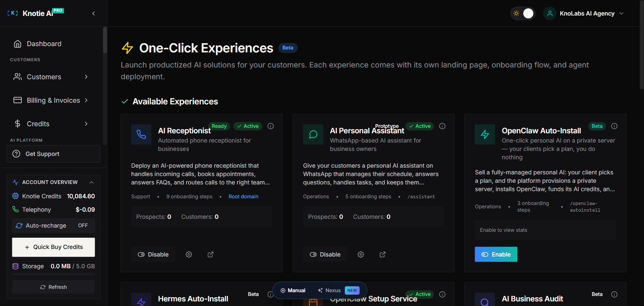Image resolution: width=644 pixels, height=306 pixels.
Task: Click the Get Support question-mark icon
Action: (16, 154)
